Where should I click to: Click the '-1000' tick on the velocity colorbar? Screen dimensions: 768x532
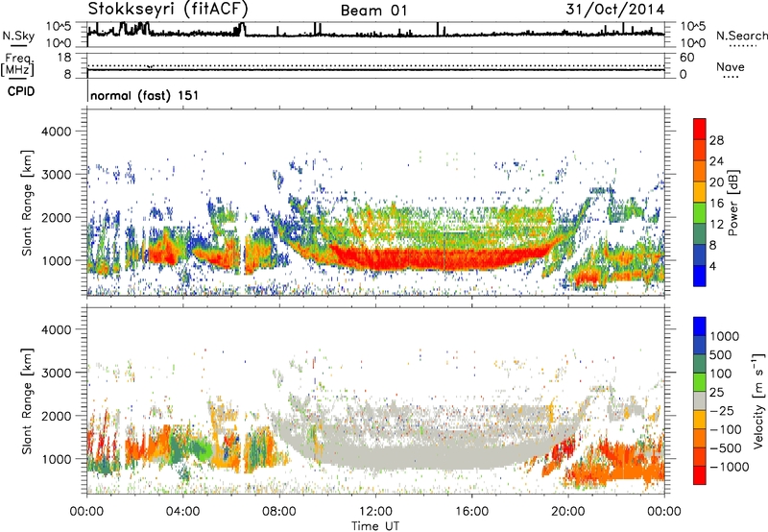click(729, 467)
